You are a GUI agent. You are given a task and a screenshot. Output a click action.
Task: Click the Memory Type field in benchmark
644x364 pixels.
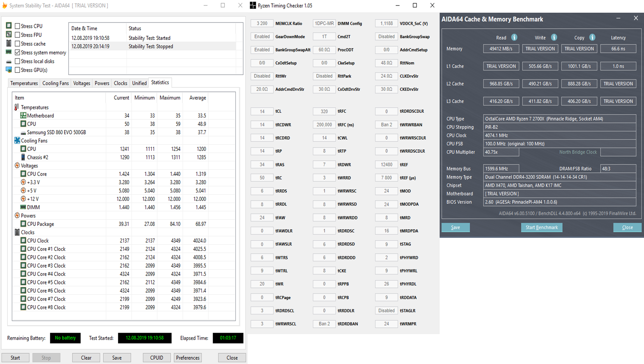[559, 177]
